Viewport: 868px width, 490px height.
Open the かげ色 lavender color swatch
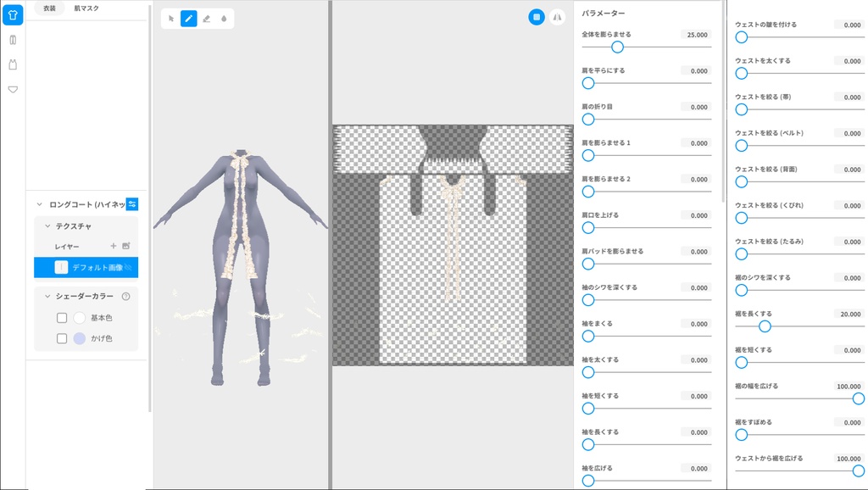[x=79, y=338]
